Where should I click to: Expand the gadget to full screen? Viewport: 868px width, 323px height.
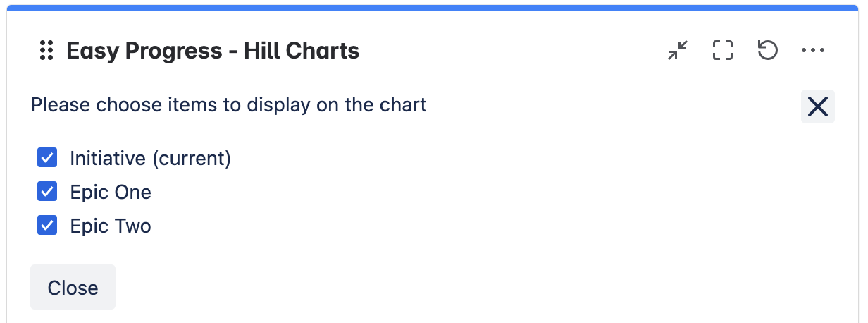pyautogui.click(x=723, y=51)
